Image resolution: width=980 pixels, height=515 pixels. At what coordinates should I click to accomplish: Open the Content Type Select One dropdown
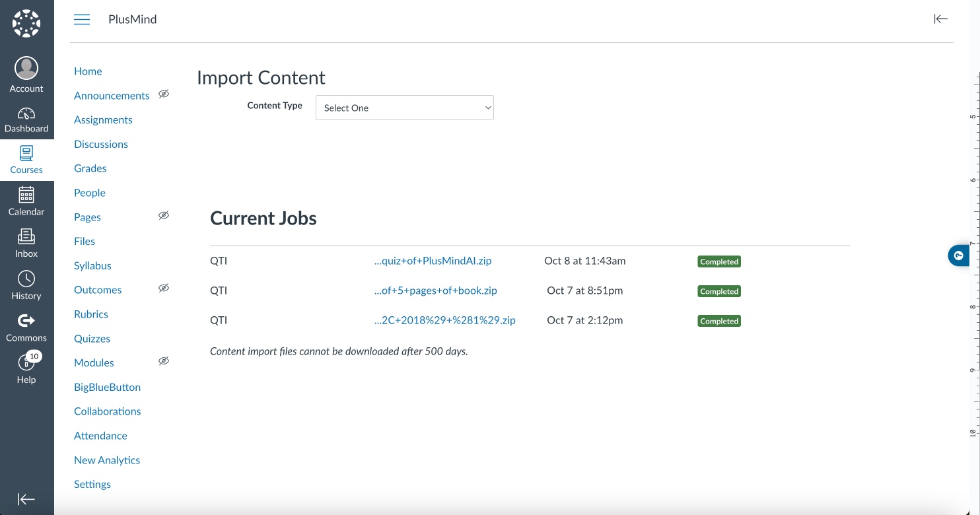[x=404, y=108]
